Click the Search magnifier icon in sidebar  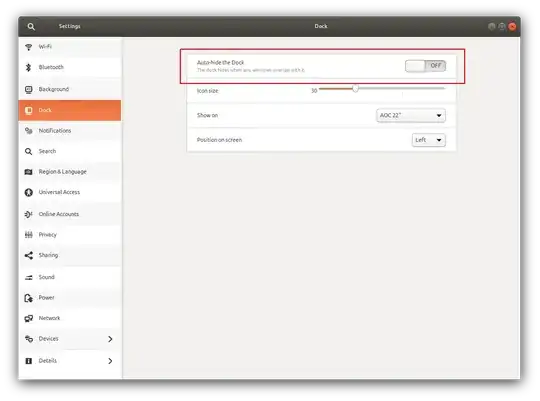tap(29, 151)
